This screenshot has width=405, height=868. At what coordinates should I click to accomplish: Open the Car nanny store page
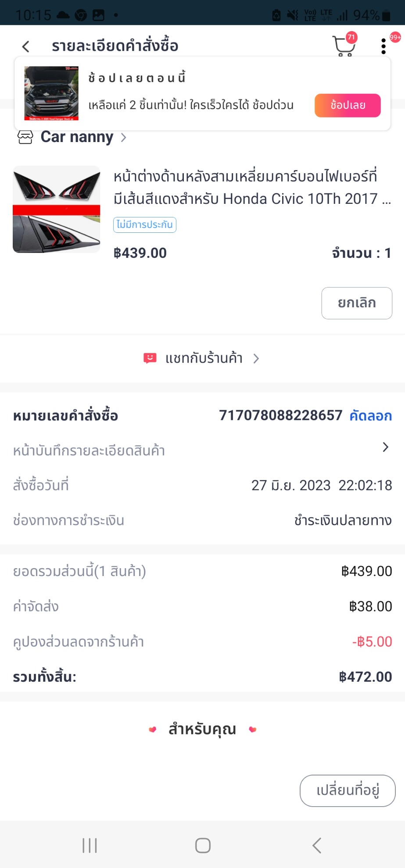point(77,137)
